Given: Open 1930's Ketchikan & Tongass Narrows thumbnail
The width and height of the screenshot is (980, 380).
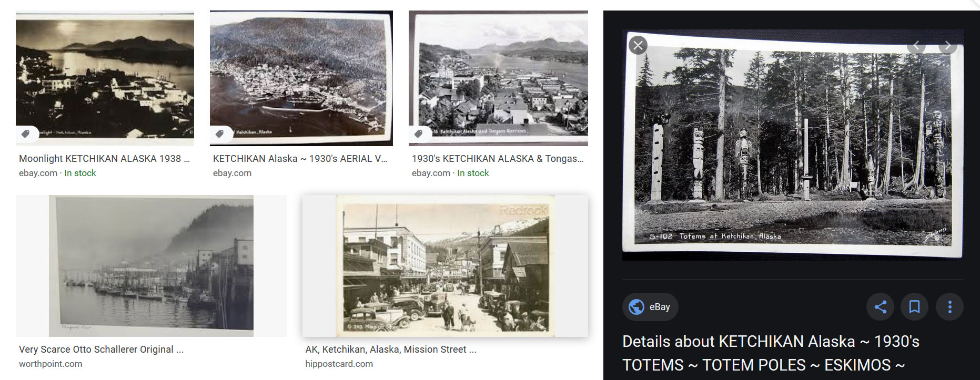Looking at the screenshot, I should (x=498, y=78).
